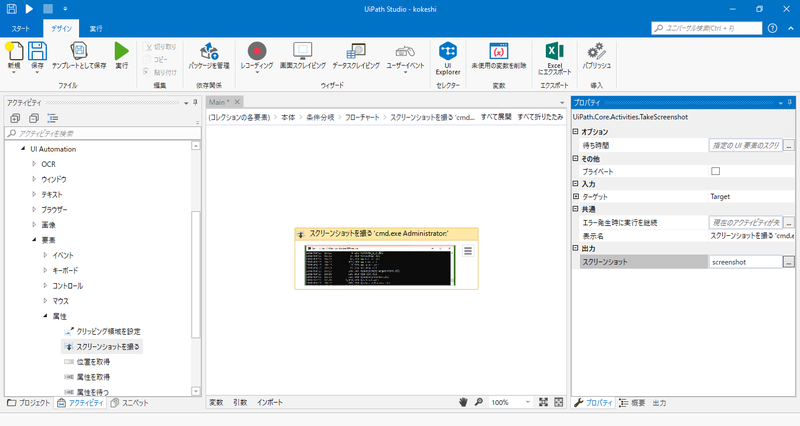The height and width of the screenshot is (426, 800).
Task: Click the 待ち時間 property input field
Action: tap(745, 145)
